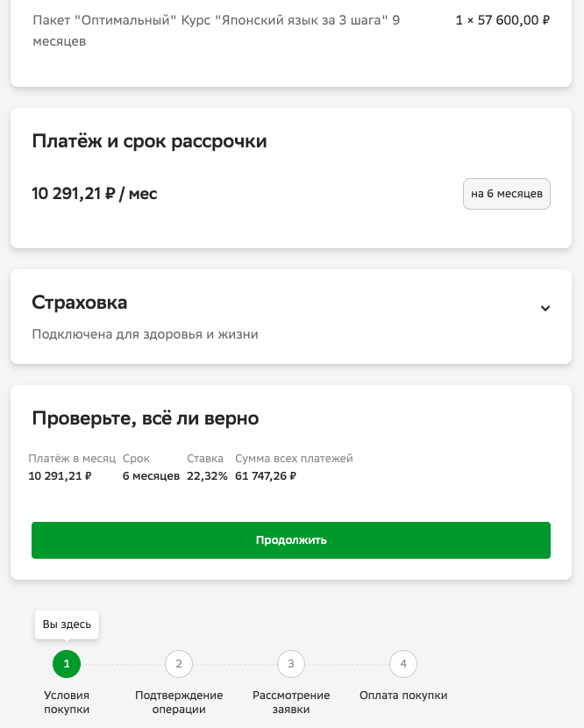Image resolution: width=584 pixels, height=728 pixels.
Task: Click the Оплата покупки step label
Action: click(403, 696)
